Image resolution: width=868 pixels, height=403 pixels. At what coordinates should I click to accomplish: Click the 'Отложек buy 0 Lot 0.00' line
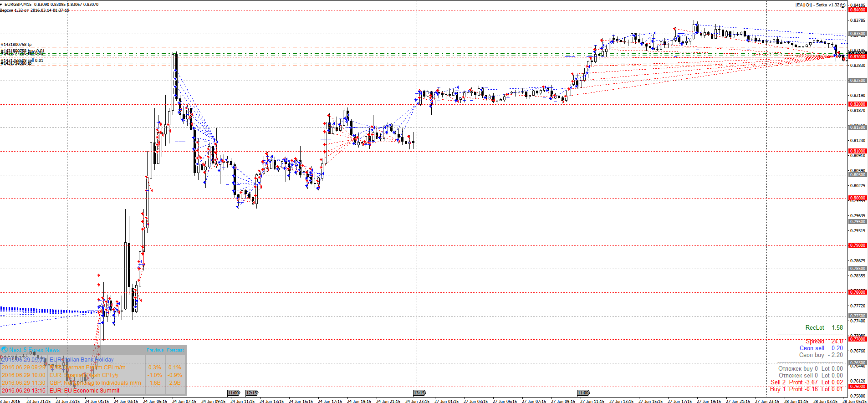point(810,369)
